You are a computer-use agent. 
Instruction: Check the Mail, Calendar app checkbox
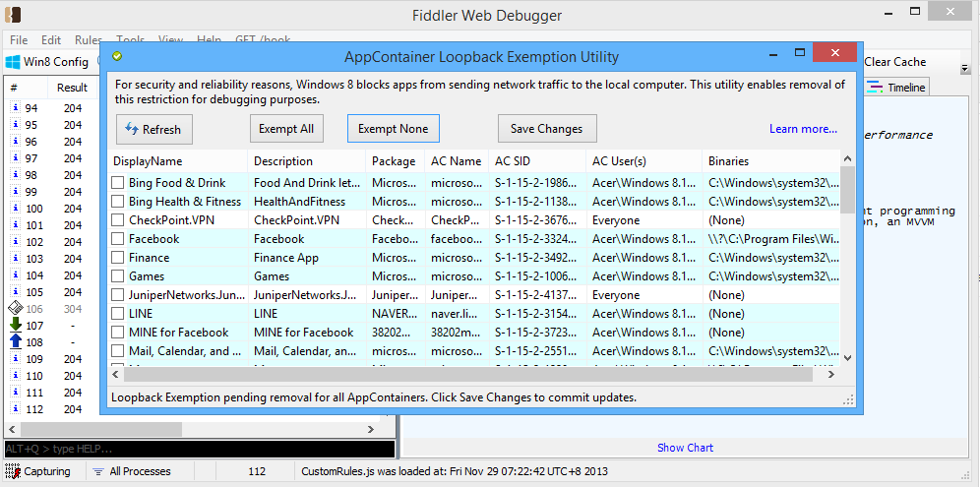(117, 351)
